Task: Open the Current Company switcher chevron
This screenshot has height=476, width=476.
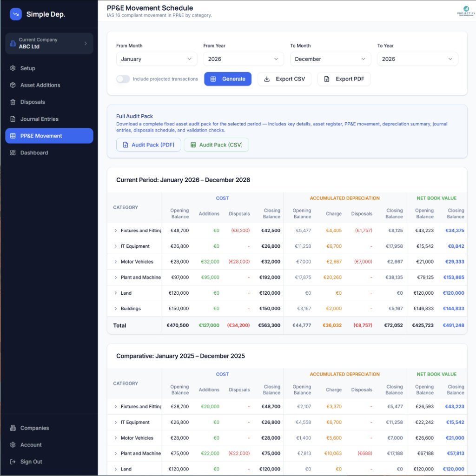Action: click(86, 43)
